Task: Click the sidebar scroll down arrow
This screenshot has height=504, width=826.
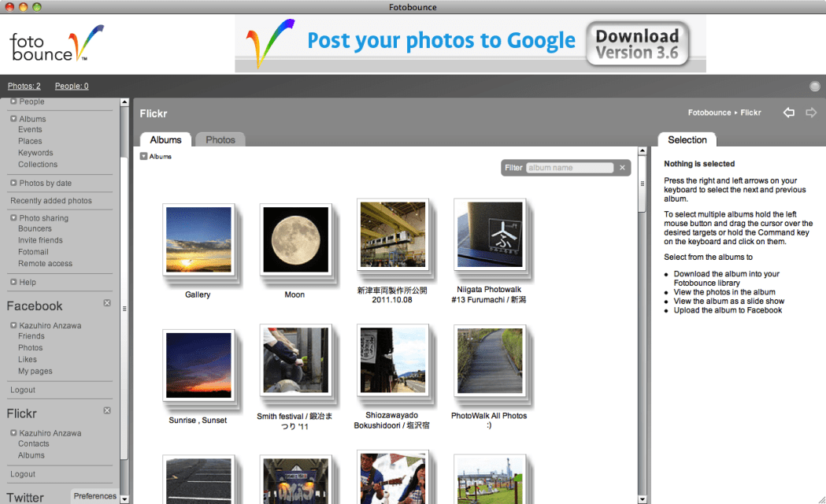Action: tap(124, 498)
